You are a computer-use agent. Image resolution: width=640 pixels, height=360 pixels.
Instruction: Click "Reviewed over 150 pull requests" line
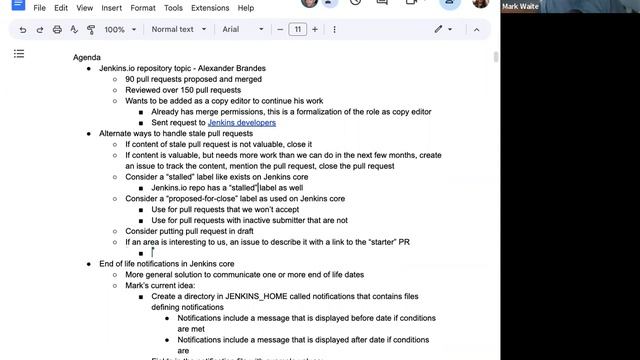click(183, 90)
